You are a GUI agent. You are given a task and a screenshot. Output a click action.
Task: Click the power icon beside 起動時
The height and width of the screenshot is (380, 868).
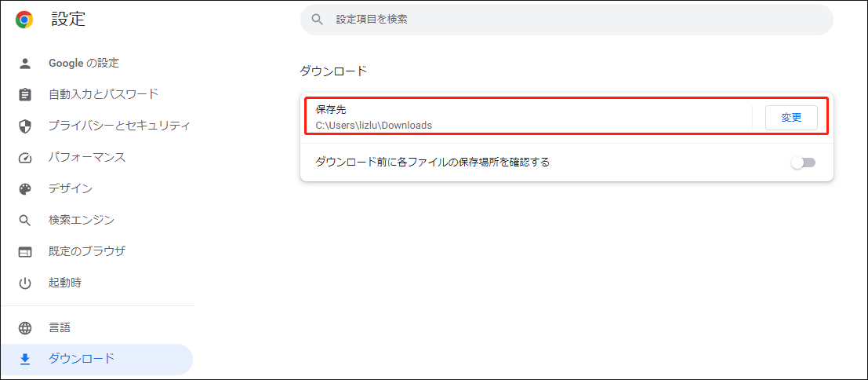click(x=25, y=283)
